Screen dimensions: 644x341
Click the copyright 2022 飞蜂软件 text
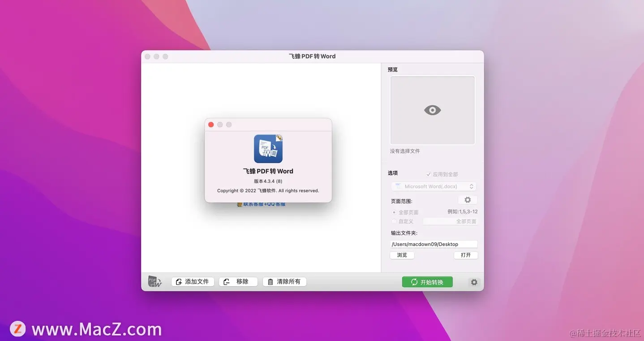click(268, 190)
